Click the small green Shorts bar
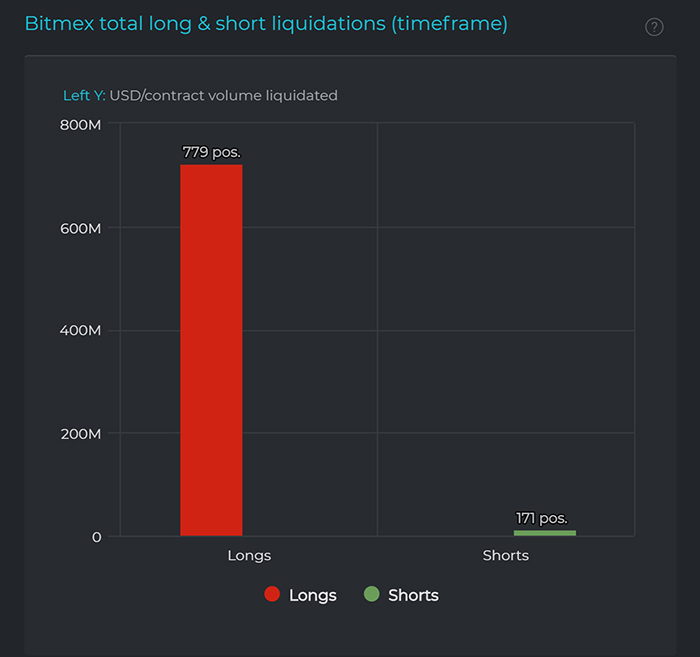The image size is (700, 657). click(544, 533)
